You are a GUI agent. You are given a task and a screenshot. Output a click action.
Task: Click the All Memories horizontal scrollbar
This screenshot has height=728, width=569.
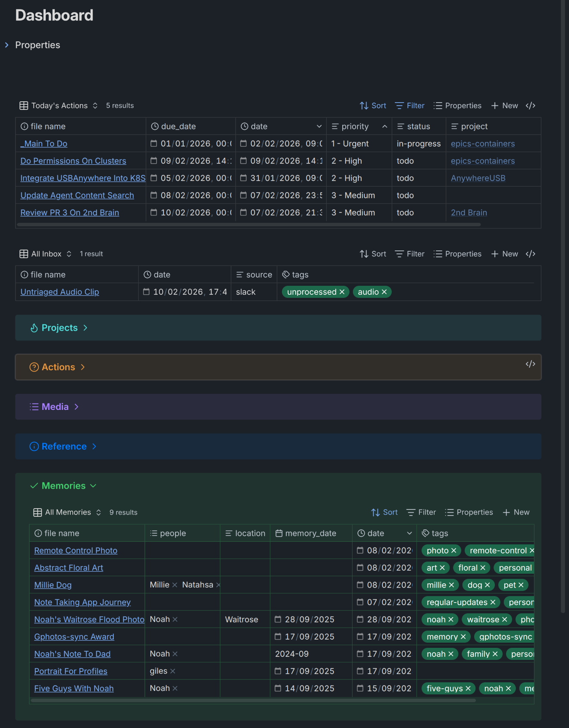[253, 700]
